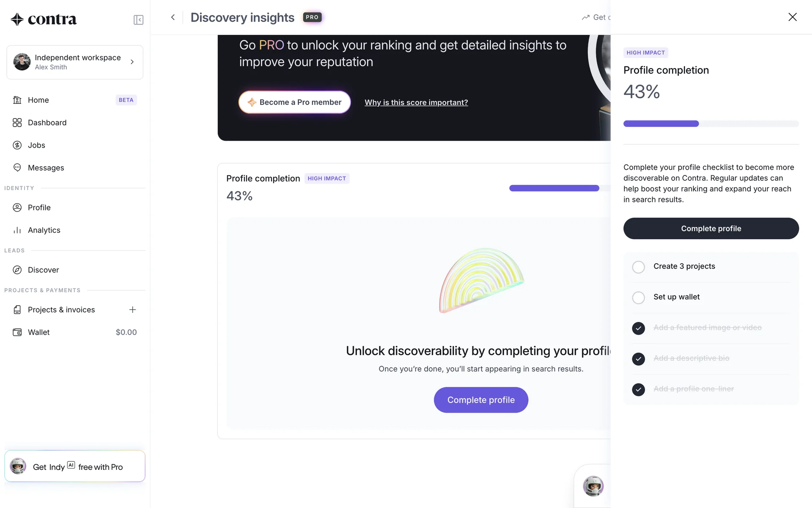Image resolution: width=812 pixels, height=508 pixels.
Task: Check the Set up wallet circle
Action: 638,298
